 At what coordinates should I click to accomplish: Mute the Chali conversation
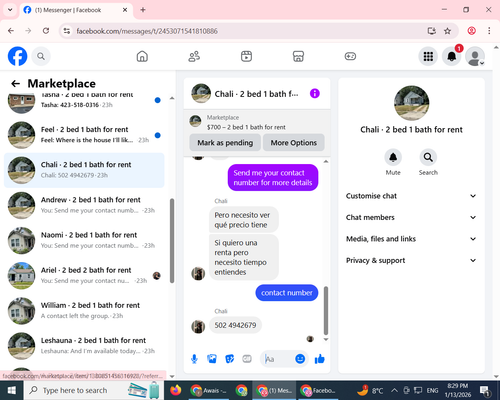click(x=393, y=157)
